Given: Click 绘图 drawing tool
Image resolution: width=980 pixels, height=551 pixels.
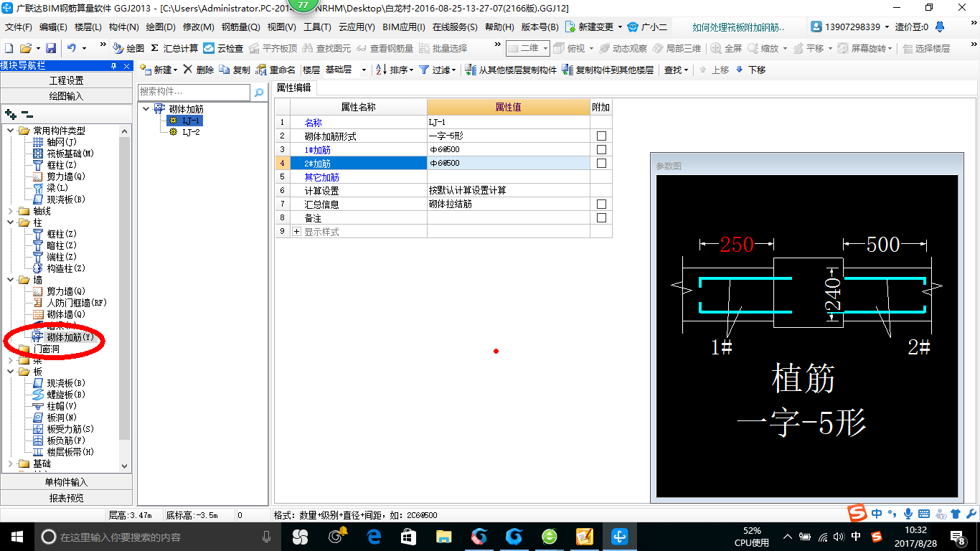Looking at the screenshot, I should (128, 48).
